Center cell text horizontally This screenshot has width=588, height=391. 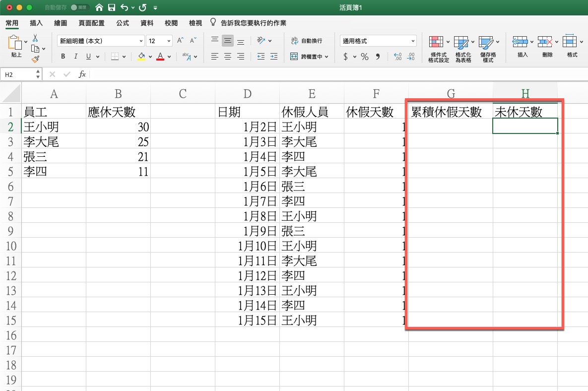pos(228,57)
